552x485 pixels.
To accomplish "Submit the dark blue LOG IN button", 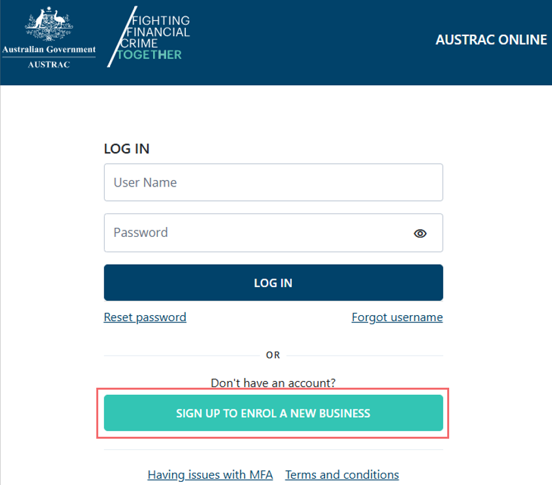I will 273,283.
